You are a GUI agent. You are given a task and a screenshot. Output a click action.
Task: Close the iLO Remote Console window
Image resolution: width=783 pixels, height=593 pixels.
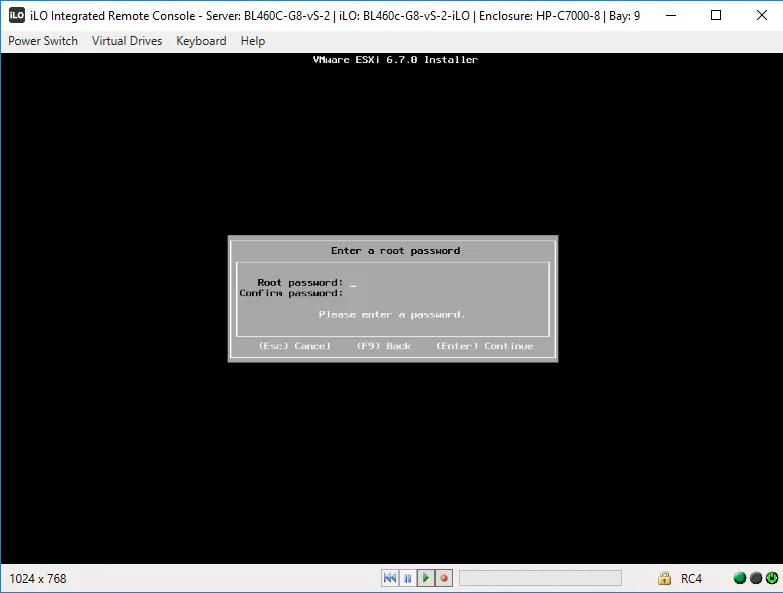(762, 15)
